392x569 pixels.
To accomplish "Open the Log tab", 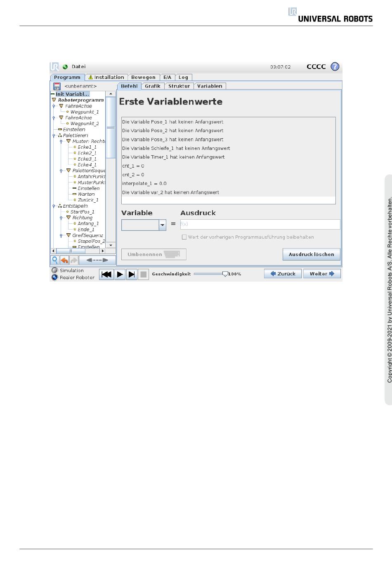I will (183, 77).
